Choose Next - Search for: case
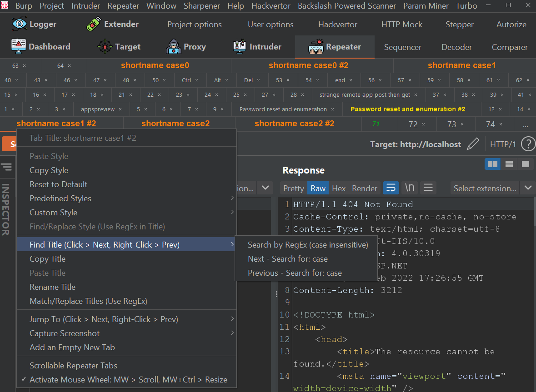Viewport: 536px width, 392px height. tap(306, 259)
